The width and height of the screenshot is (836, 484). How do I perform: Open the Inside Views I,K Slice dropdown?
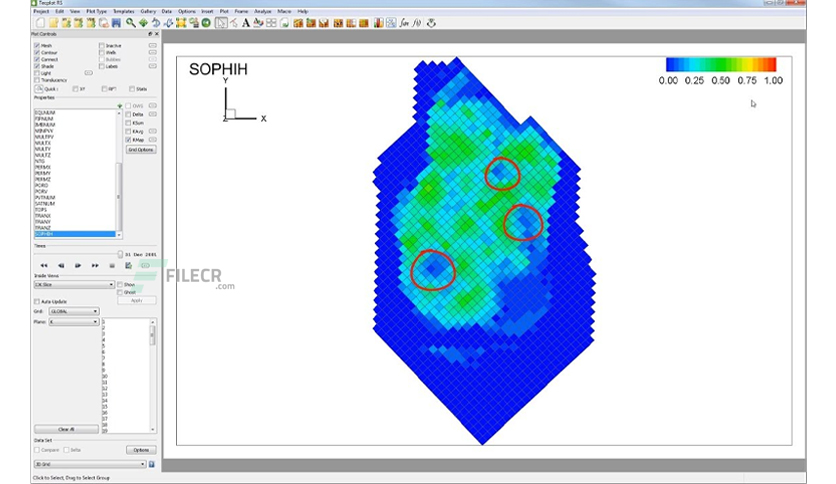(x=74, y=285)
